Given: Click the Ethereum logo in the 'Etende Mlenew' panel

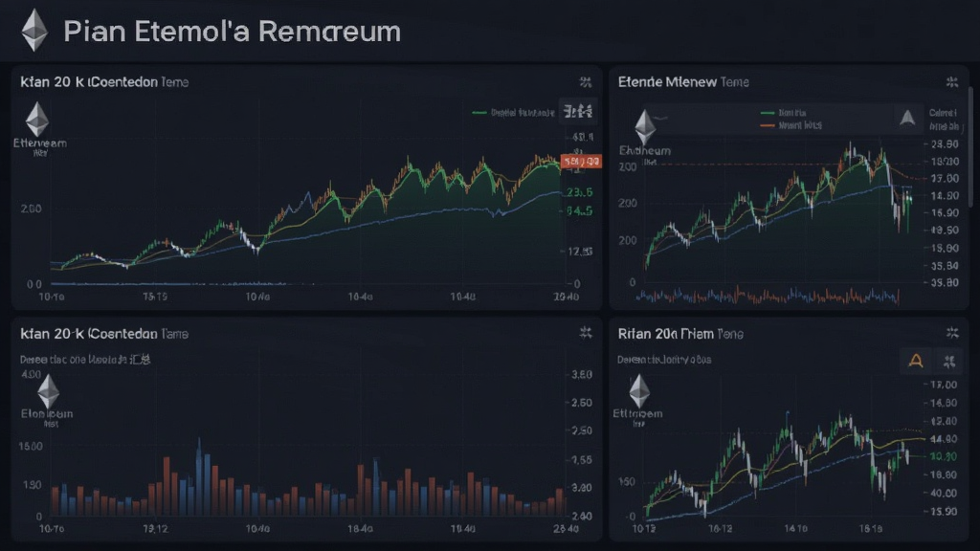Looking at the screenshot, I should (x=645, y=127).
